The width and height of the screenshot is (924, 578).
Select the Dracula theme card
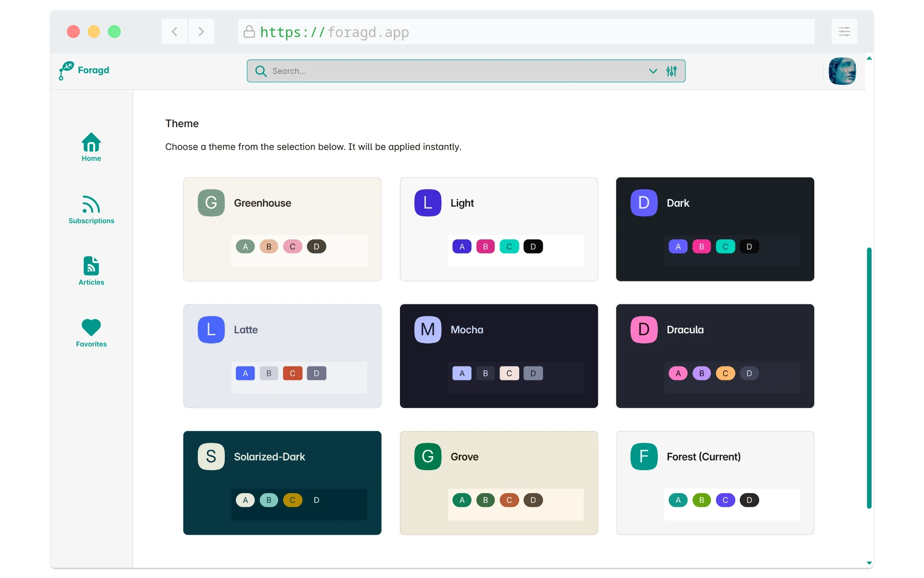[x=715, y=356]
